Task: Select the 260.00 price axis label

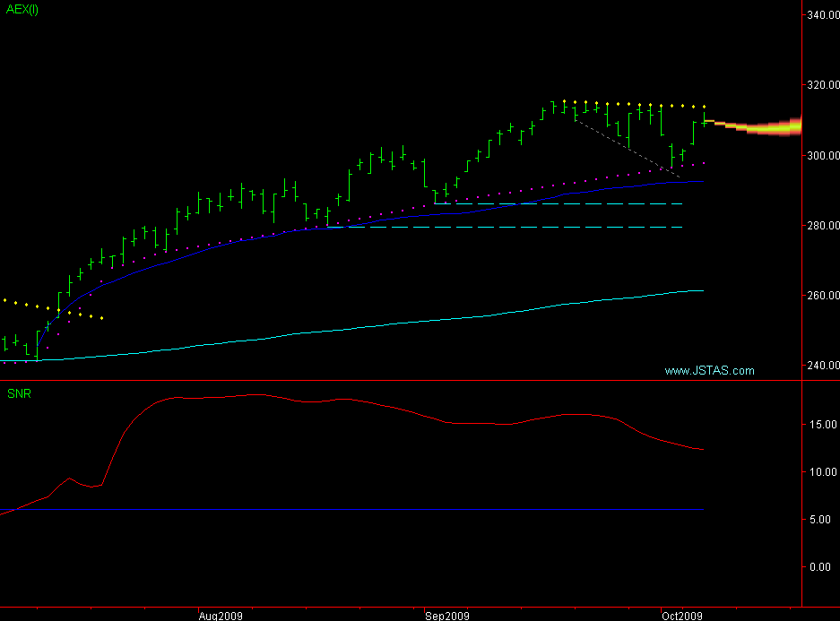Action: coord(821,296)
